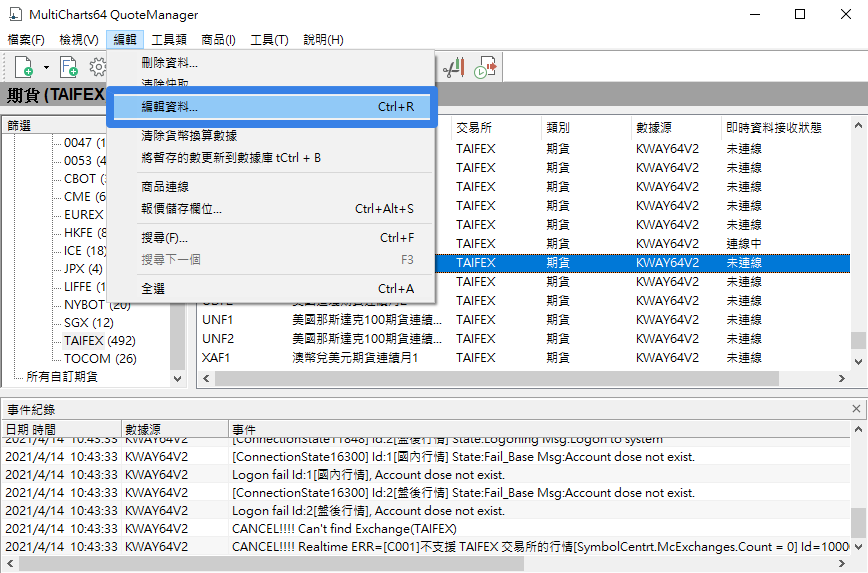Image resolution: width=868 pixels, height=573 pixels.
Task: Click the 即時資料接收狀態 column header
Action: (786, 128)
